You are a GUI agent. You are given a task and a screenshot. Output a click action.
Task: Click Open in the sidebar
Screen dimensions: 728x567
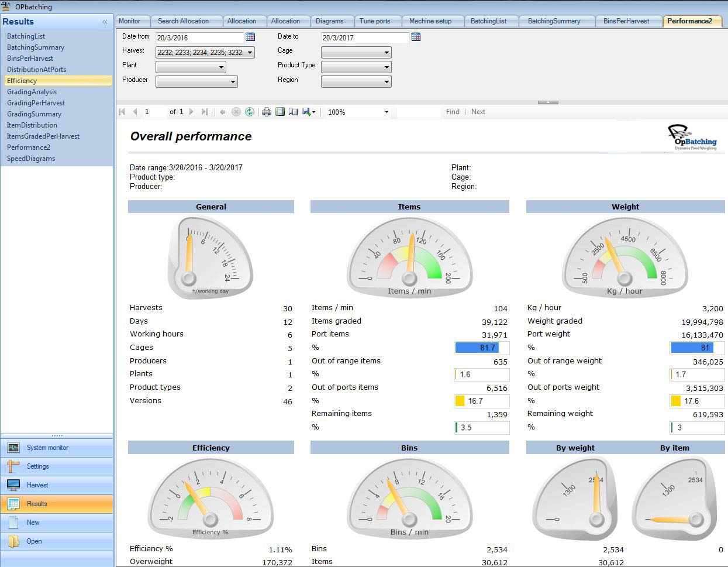[x=57, y=541]
